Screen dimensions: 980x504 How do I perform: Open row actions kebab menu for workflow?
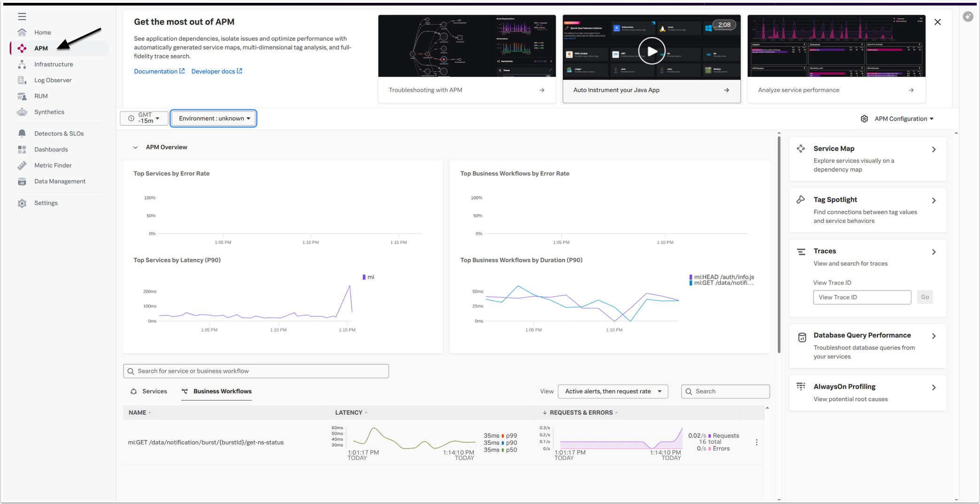(x=756, y=443)
